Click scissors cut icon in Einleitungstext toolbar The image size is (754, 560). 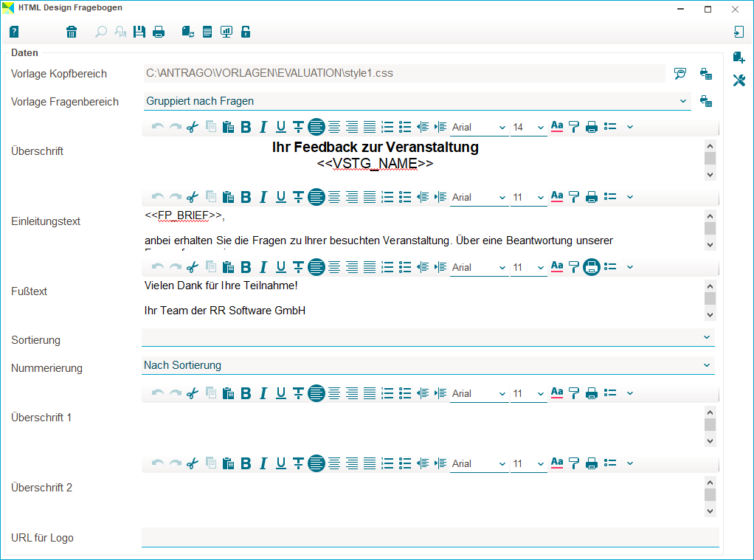coord(193,197)
